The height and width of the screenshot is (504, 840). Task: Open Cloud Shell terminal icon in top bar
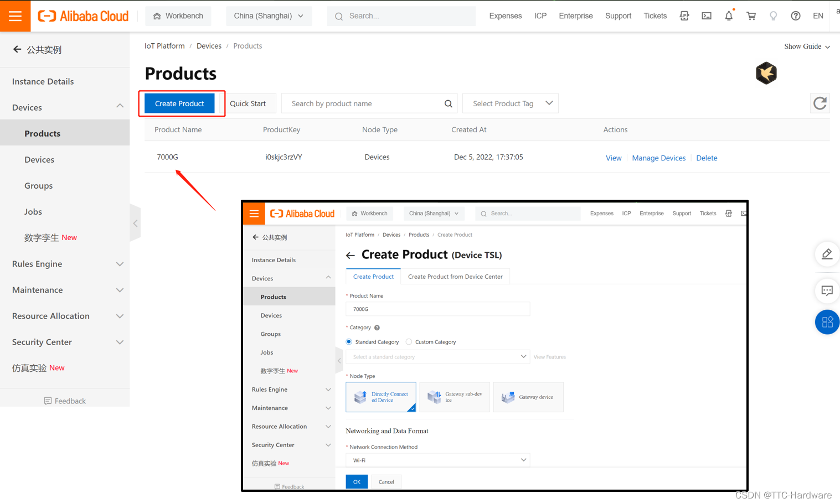click(707, 16)
